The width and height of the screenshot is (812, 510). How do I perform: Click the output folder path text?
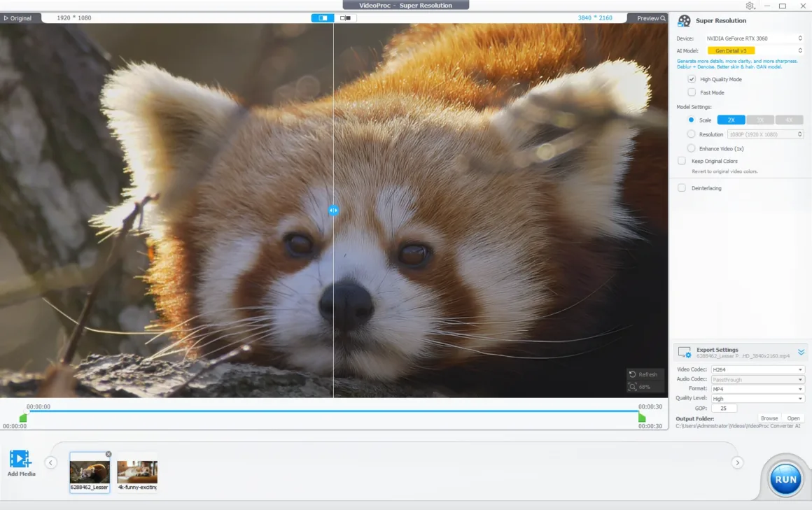737,426
